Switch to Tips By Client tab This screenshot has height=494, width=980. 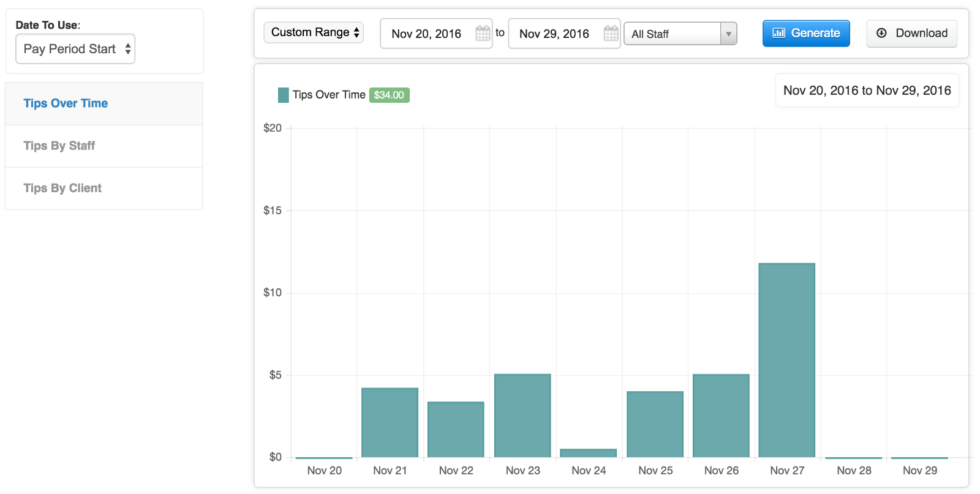(x=104, y=188)
